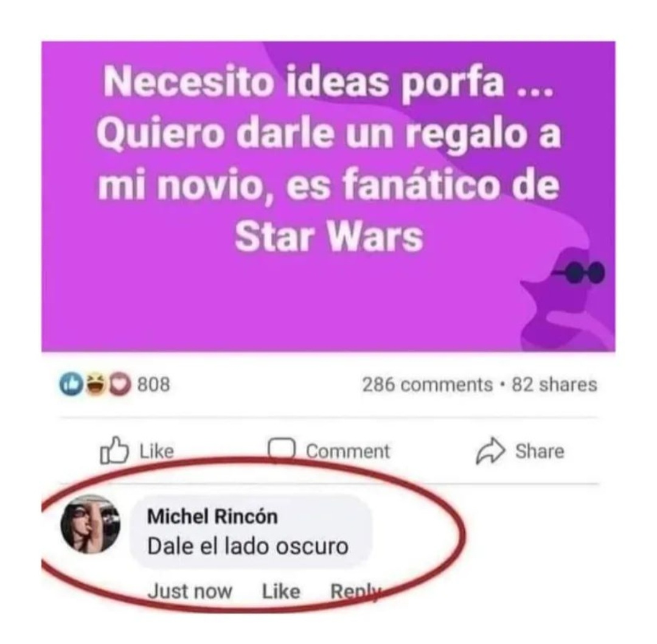Screen dimensions: 657x644
Task: Like Michel Rincón's comment
Action: click(280, 591)
